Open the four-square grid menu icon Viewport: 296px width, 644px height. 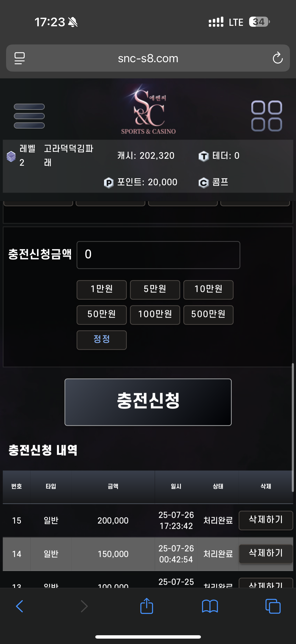coord(267,116)
